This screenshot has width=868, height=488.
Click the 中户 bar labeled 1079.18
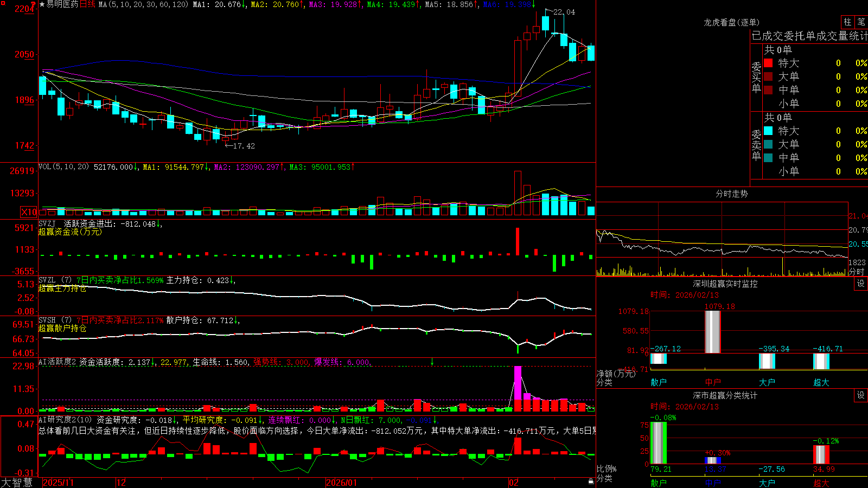click(713, 332)
